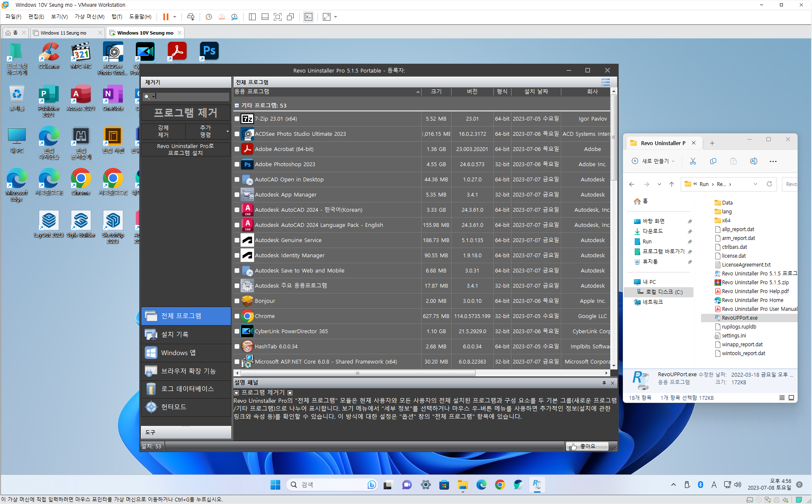The width and height of the screenshot is (812, 504).
Task: Check the Adobe Photoshop 2023 checkbox
Action: (237, 164)
